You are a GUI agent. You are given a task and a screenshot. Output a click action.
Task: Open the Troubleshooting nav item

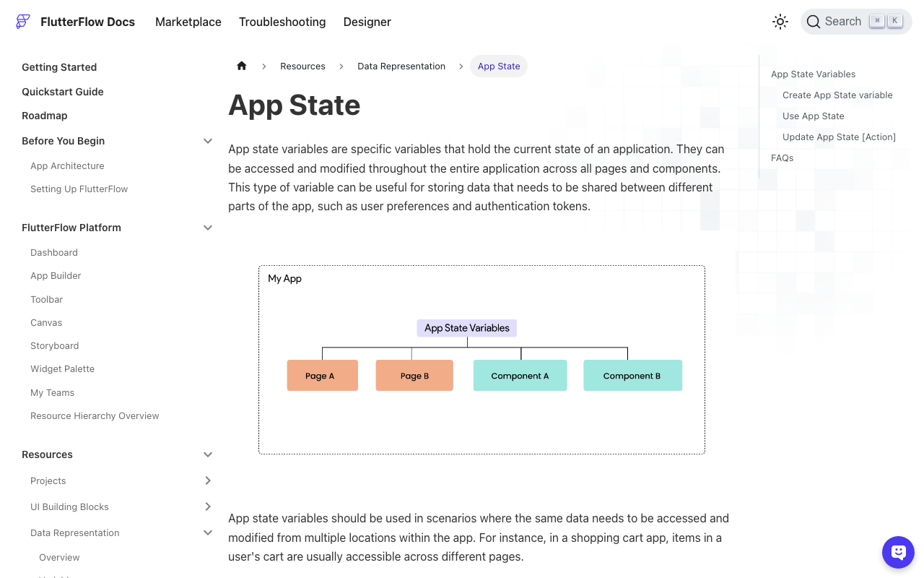[282, 22]
